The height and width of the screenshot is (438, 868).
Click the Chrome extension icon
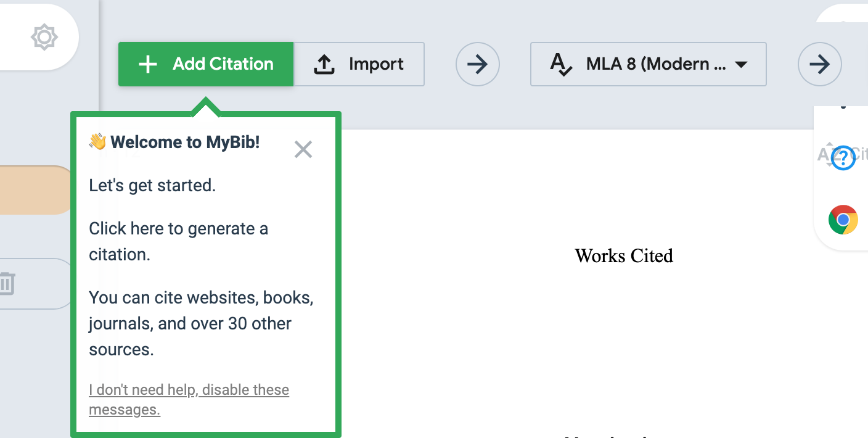(x=843, y=220)
